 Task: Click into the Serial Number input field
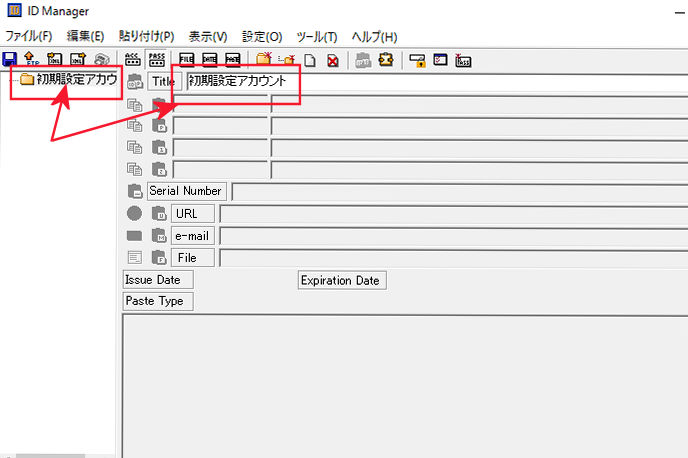460,192
